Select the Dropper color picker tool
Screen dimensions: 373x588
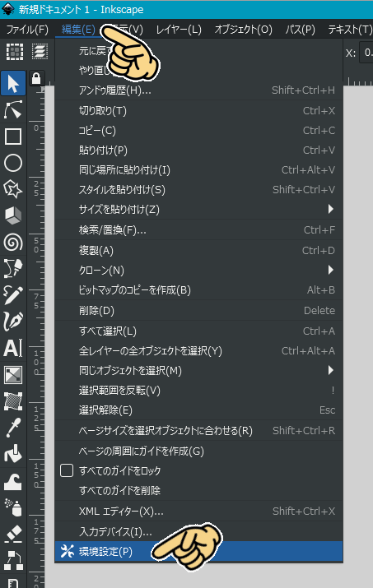pyautogui.click(x=13, y=428)
